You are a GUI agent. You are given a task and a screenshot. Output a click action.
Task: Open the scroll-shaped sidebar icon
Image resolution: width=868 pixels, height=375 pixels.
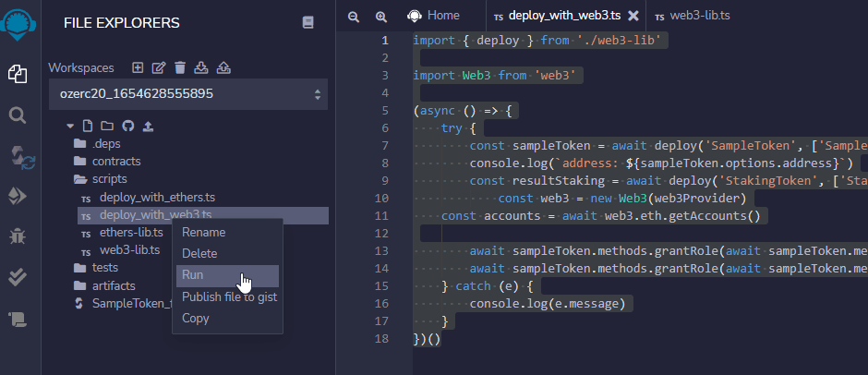tap(18, 319)
